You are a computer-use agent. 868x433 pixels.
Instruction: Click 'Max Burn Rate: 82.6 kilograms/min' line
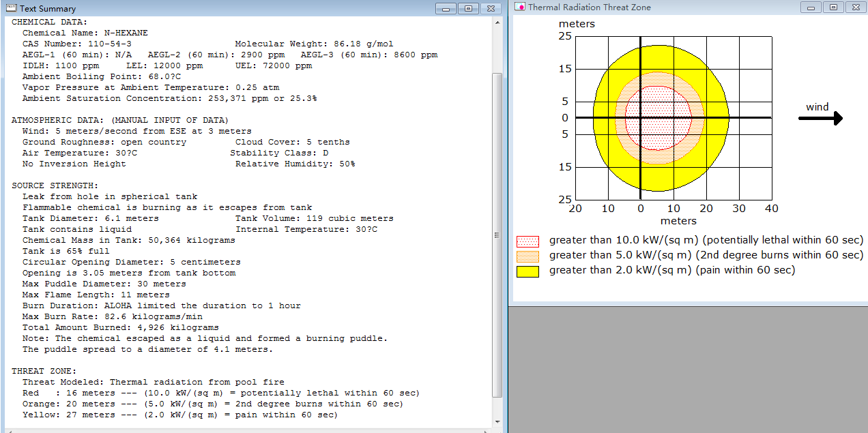113,316
